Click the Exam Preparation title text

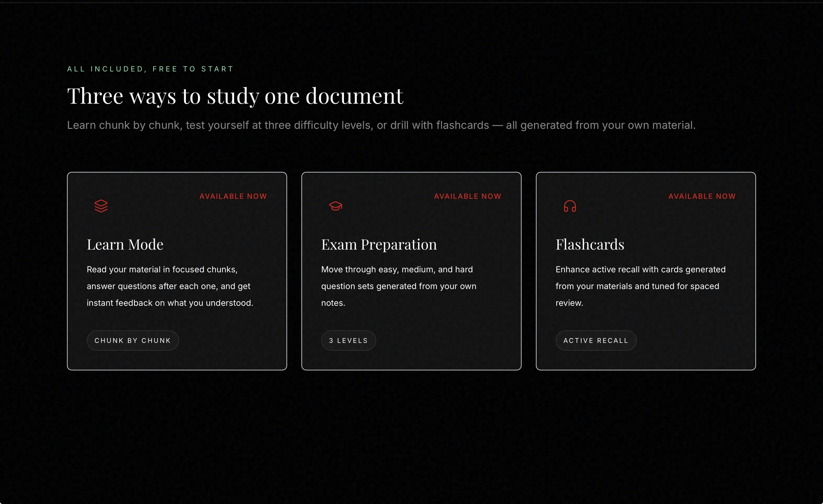tap(379, 244)
